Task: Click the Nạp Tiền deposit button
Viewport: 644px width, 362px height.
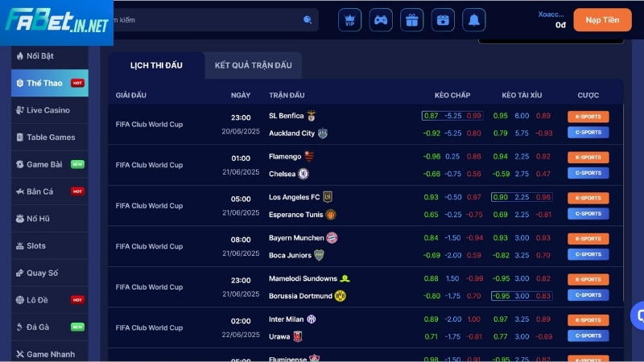Action: [602, 19]
